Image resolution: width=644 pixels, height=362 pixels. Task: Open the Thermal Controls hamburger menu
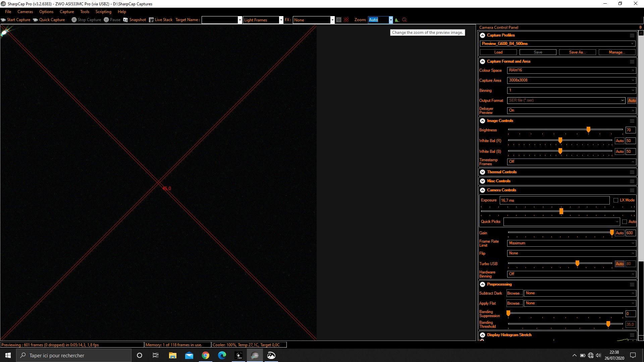(x=632, y=172)
